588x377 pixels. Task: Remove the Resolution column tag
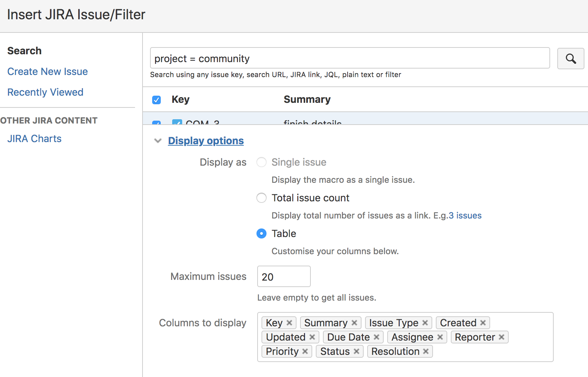[x=425, y=351]
